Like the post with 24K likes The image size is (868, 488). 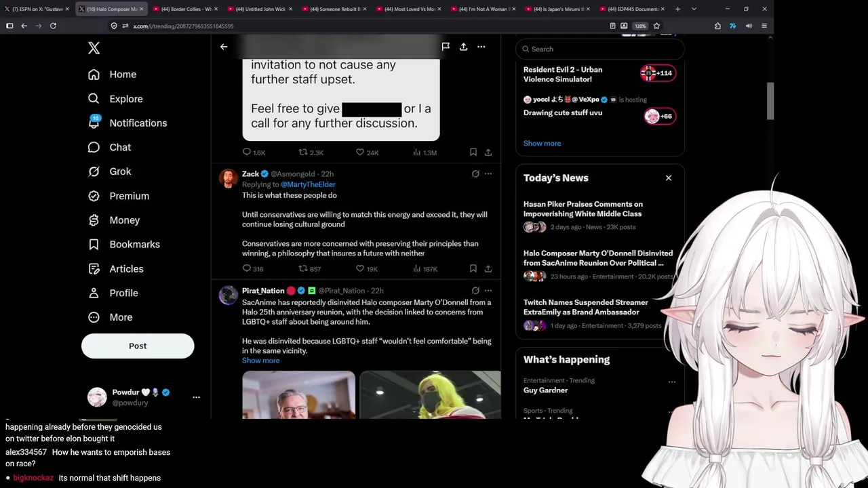[x=368, y=152]
